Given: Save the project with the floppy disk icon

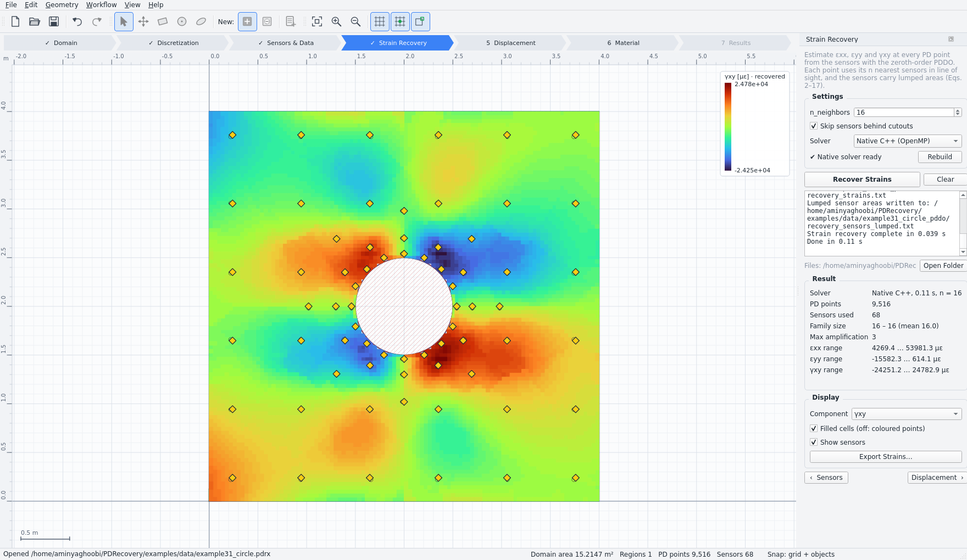Looking at the screenshot, I should coord(54,21).
